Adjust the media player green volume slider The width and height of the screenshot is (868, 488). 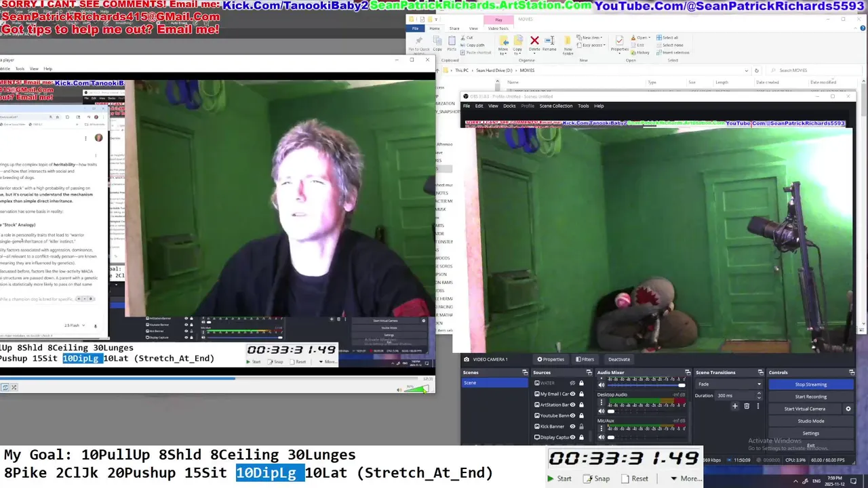[417, 388]
